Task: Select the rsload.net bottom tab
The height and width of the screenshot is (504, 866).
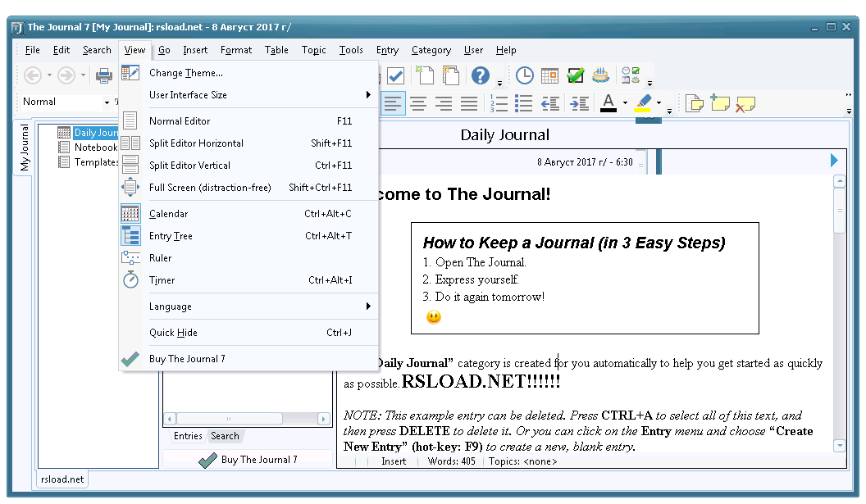Action: coord(62,479)
